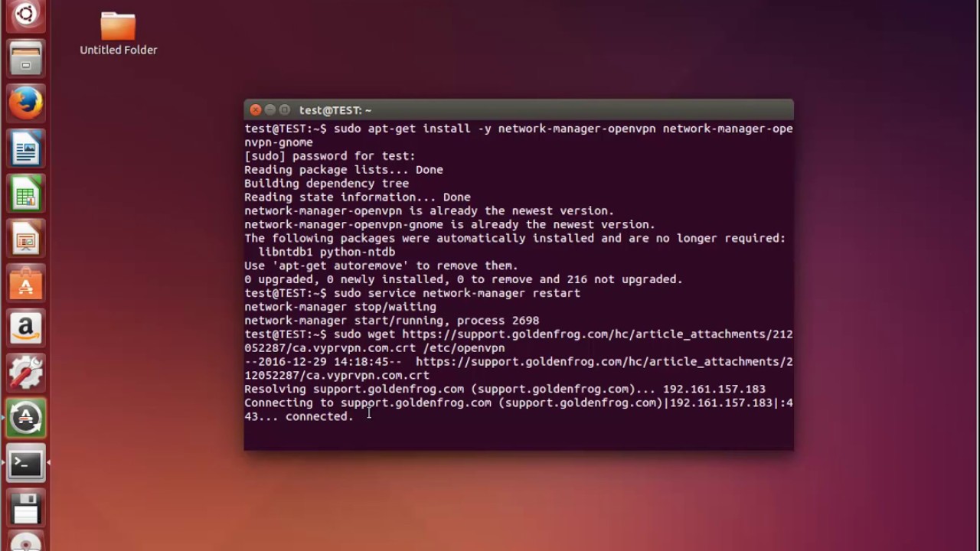Screen dimensions: 980x551
Task: Open the disc icon at launcher bottom
Action: coord(25,543)
